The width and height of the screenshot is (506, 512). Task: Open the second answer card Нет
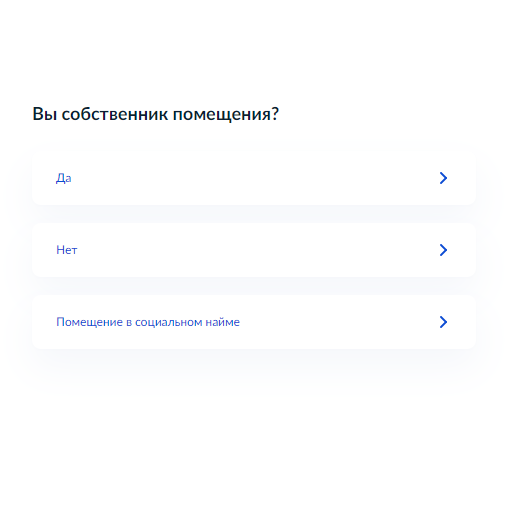[254, 250]
